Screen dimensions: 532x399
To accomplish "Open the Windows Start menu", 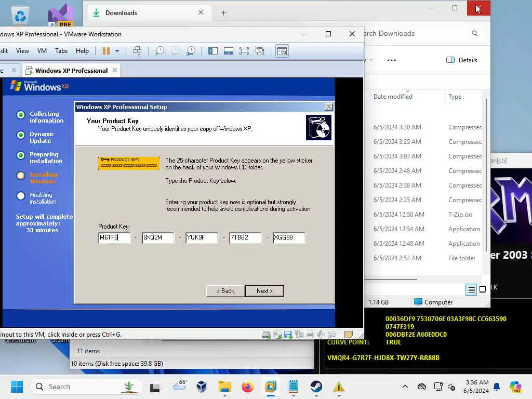I will [x=17, y=387].
